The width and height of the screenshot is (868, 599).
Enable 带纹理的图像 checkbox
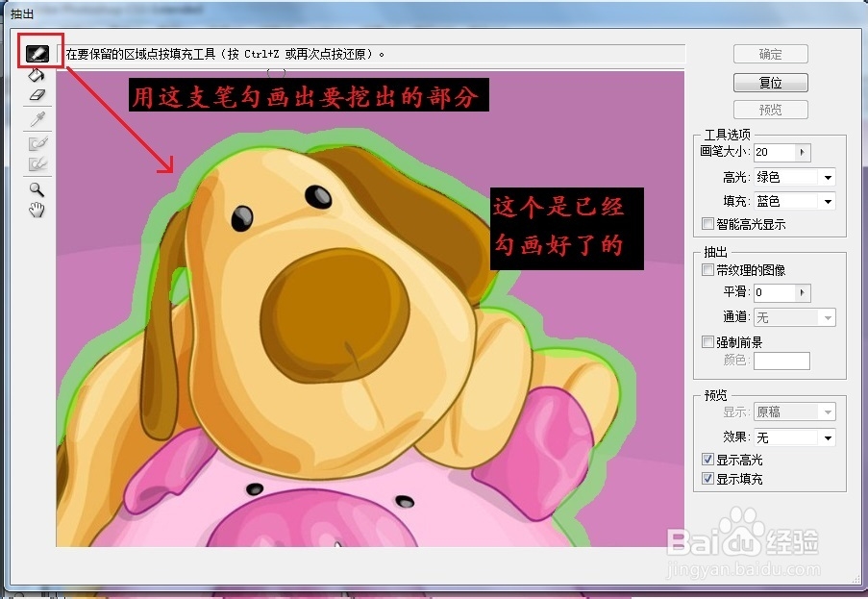(x=707, y=269)
